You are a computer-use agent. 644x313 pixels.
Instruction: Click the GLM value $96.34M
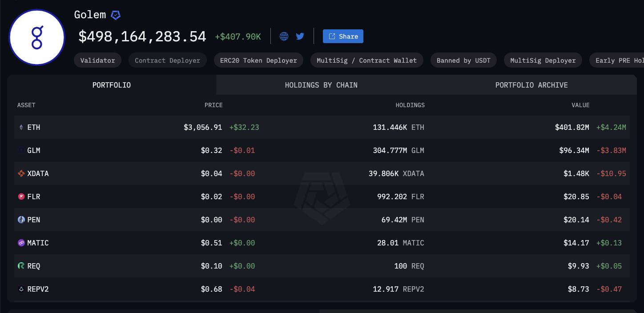574,151
